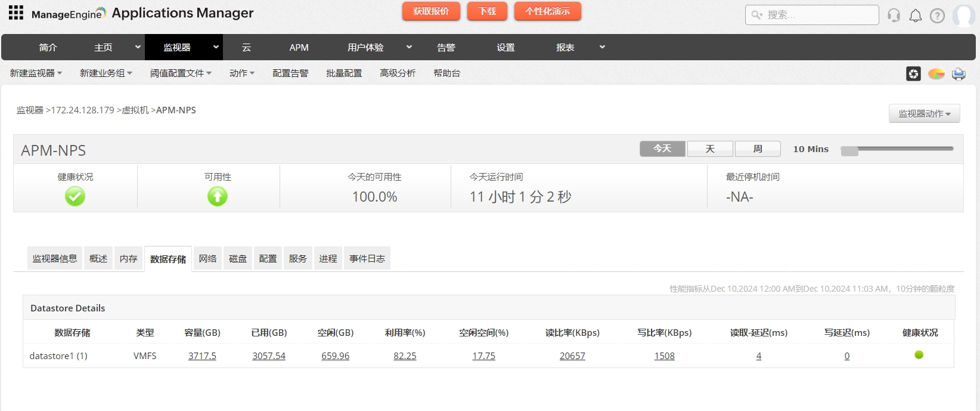Switch to the 磁盘 tab

tap(238, 258)
